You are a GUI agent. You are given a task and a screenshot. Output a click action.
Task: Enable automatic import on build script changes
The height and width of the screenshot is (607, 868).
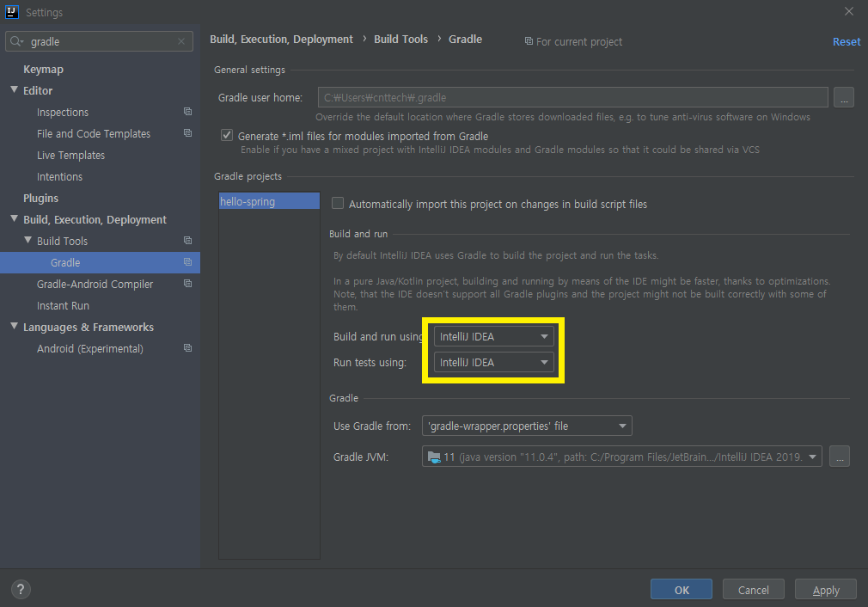tap(338, 204)
